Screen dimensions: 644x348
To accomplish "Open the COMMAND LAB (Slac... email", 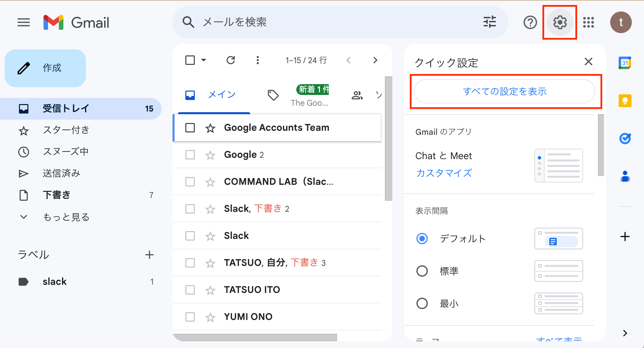I will 277,182.
